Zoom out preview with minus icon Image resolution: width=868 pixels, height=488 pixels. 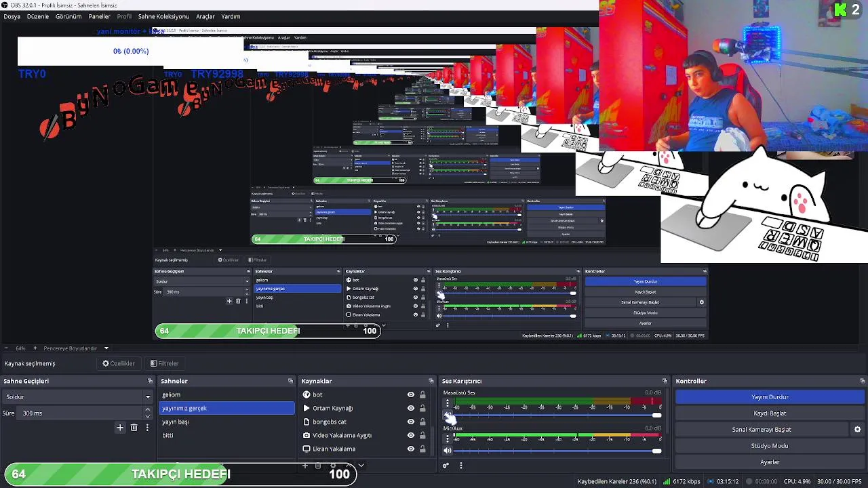7,348
